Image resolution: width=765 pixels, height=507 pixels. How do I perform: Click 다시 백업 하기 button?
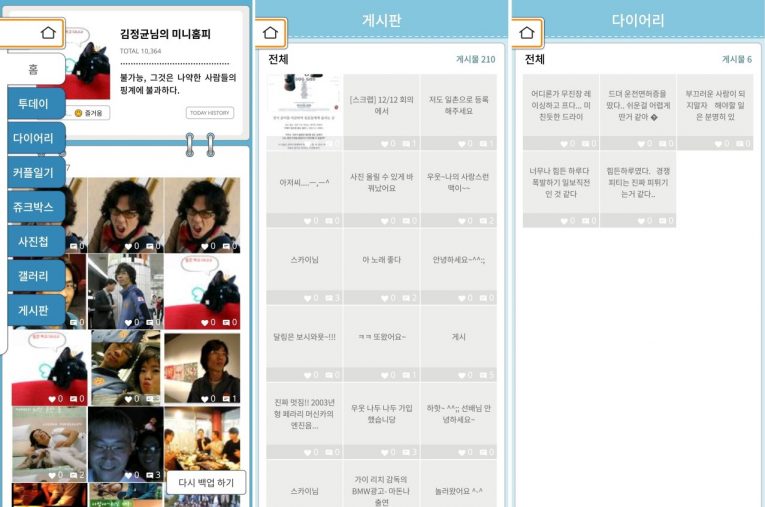click(206, 483)
